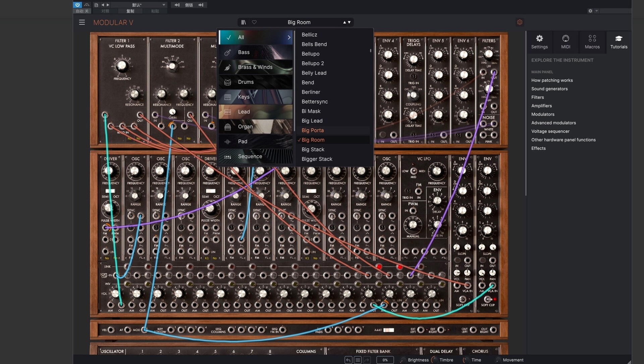
Task: Select the Organ category
Action: 256,127
